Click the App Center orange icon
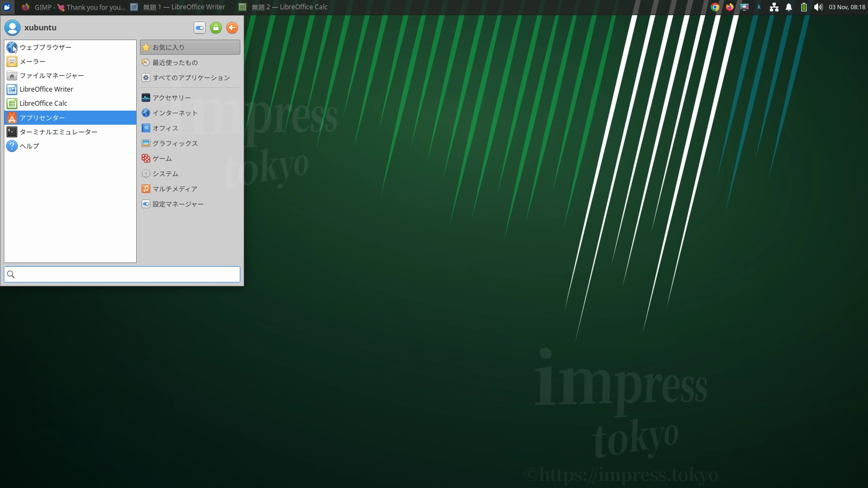 pos(12,118)
